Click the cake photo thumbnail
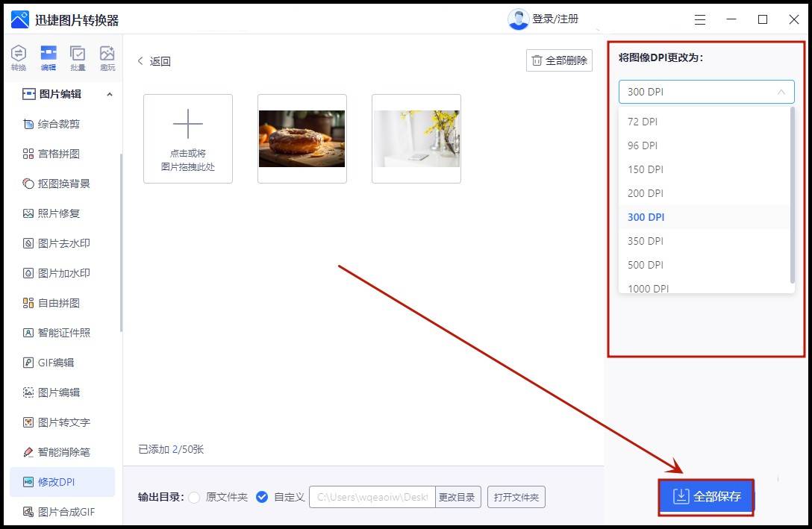 click(x=302, y=138)
